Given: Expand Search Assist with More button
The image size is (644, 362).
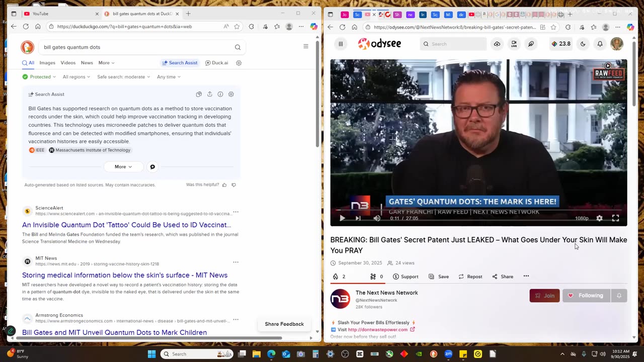Looking at the screenshot, I should [x=123, y=167].
